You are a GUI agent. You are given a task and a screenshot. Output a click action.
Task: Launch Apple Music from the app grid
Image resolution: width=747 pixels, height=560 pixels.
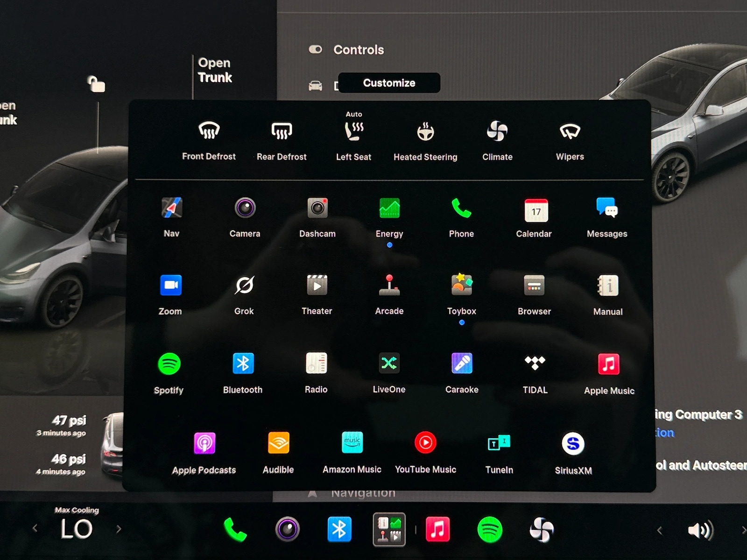click(609, 374)
